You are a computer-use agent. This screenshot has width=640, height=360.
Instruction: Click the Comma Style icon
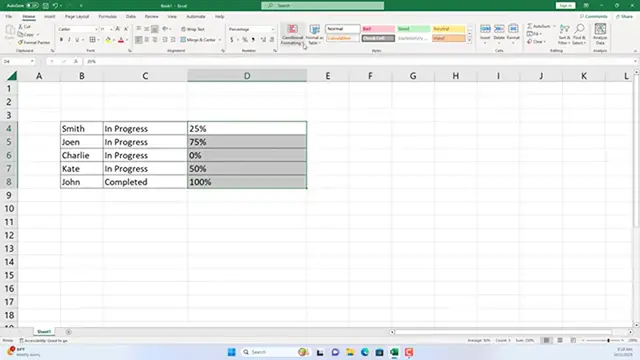pos(253,40)
